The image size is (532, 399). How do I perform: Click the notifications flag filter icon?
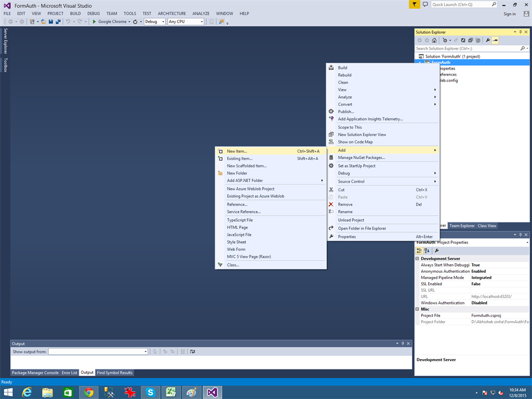414,4
